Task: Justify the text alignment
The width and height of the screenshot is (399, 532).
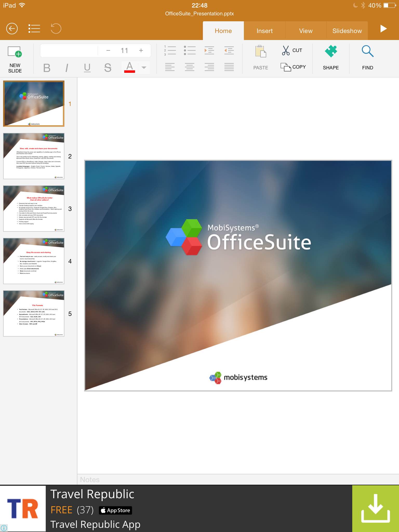Action: [229, 67]
